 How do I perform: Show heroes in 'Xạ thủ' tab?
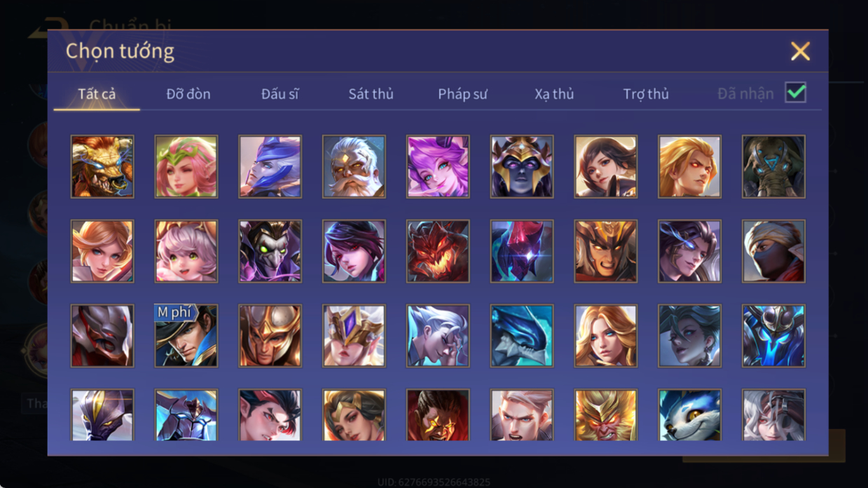554,94
